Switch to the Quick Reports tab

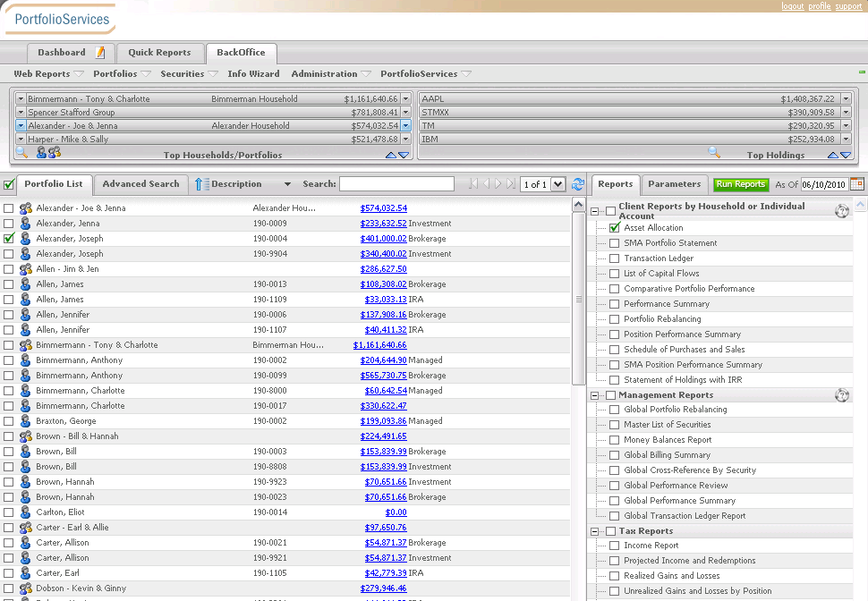click(159, 53)
